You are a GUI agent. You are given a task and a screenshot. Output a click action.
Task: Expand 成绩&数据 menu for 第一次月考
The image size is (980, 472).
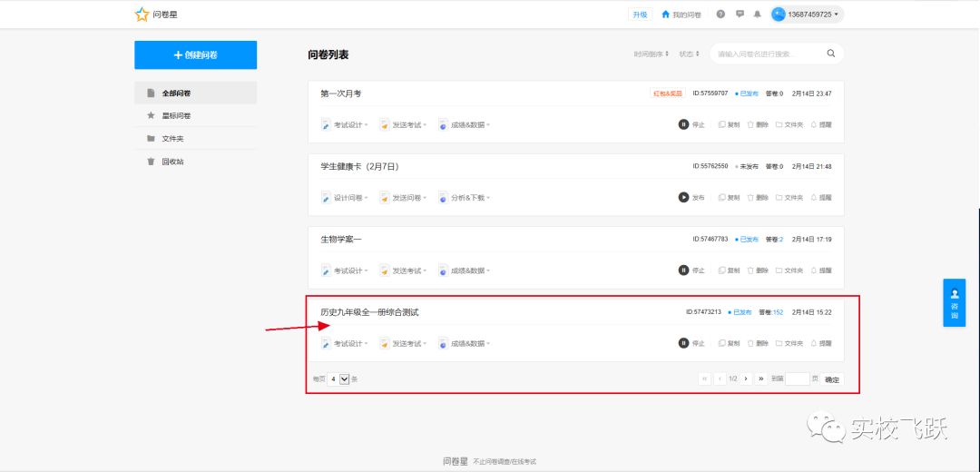(464, 124)
